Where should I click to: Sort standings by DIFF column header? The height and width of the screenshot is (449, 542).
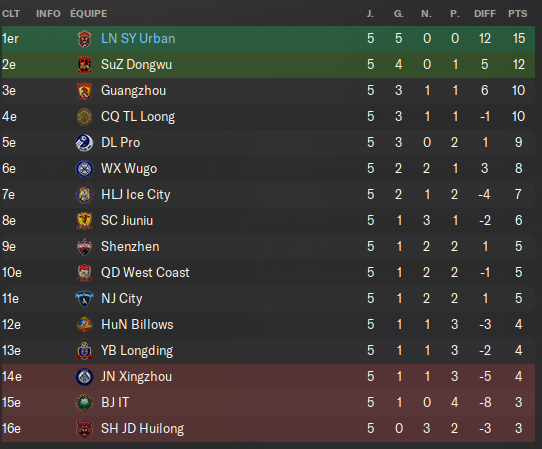tap(485, 14)
